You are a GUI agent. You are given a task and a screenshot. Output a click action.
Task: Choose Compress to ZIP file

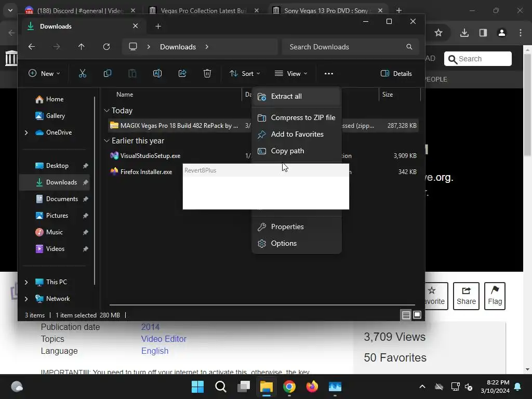pyautogui.click(x=297, y=117)
